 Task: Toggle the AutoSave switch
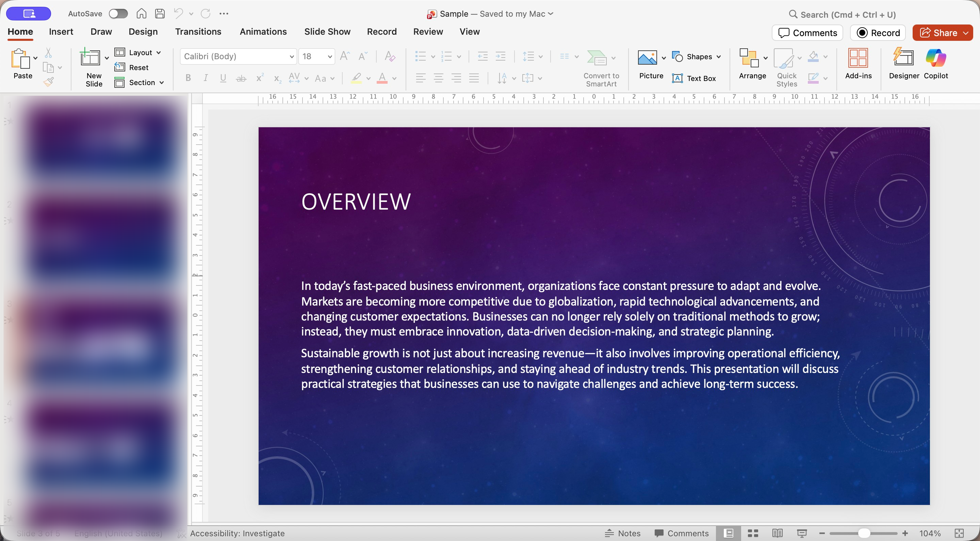[x=118, y=14]
